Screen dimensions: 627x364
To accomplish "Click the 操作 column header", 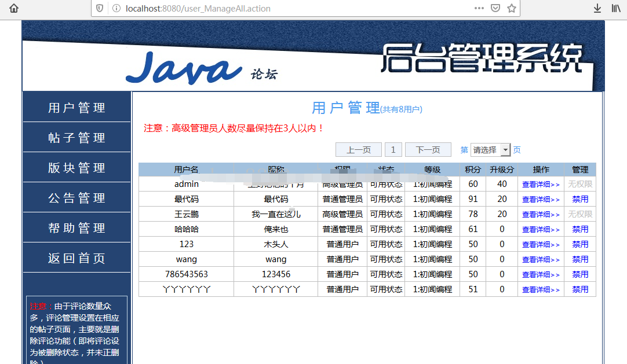I will (541, 170).
